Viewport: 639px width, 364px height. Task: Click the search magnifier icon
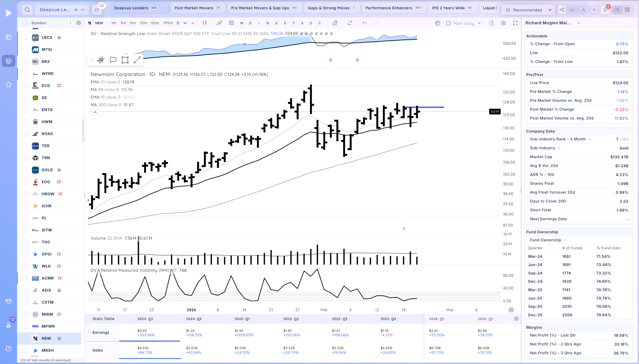coord(27,10)
